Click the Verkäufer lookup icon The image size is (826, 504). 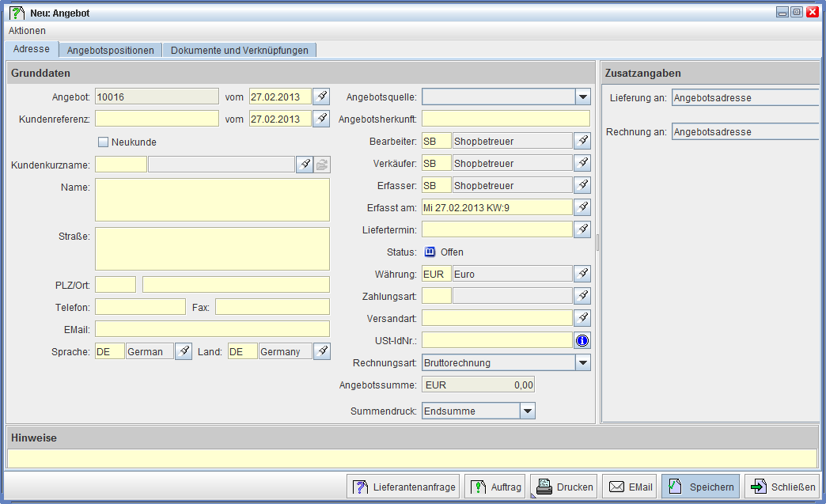point(582,163)
